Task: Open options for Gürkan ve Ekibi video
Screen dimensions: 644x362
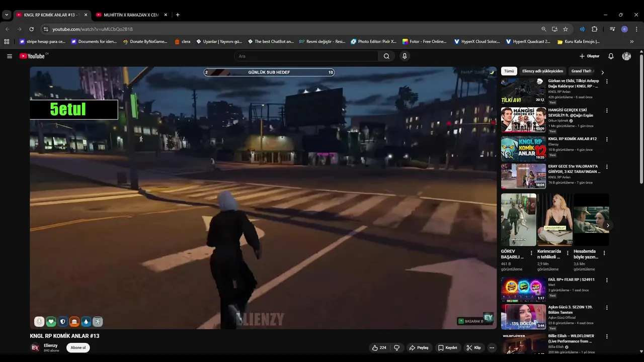Action: (607, 81)
